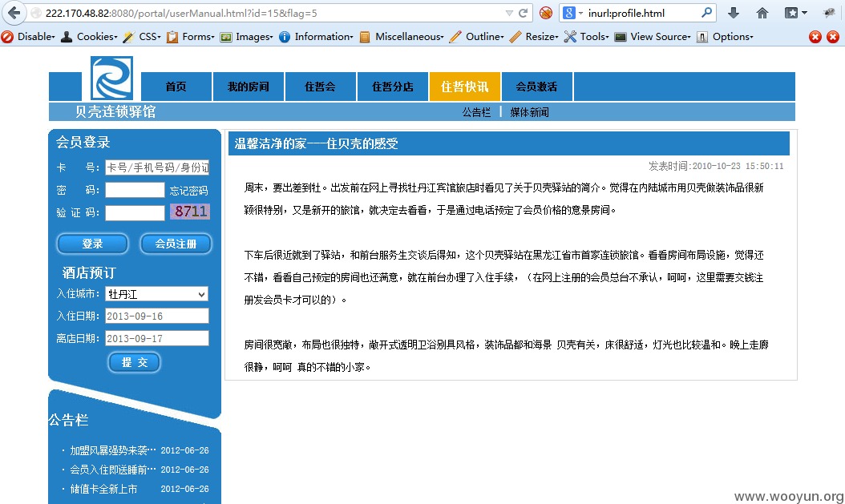Click the Resize ruler icon
Screen dimensions: 845x504
[x=515, y=37]
